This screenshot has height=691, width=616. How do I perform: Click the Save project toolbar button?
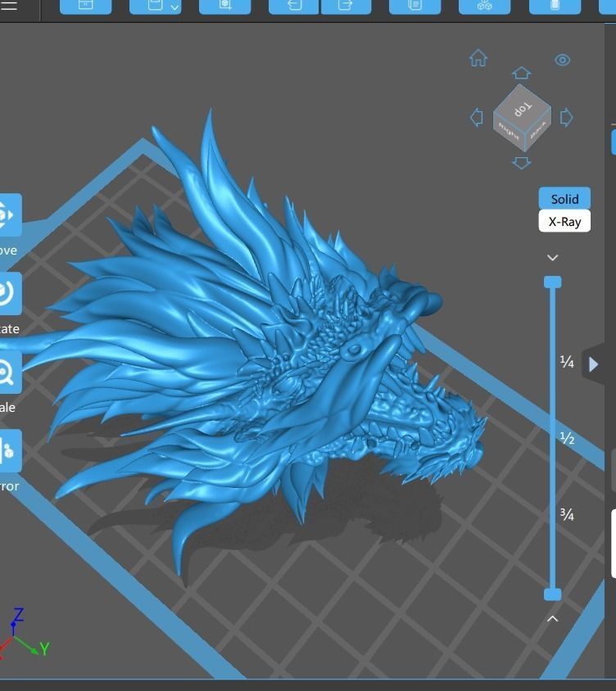150,6
